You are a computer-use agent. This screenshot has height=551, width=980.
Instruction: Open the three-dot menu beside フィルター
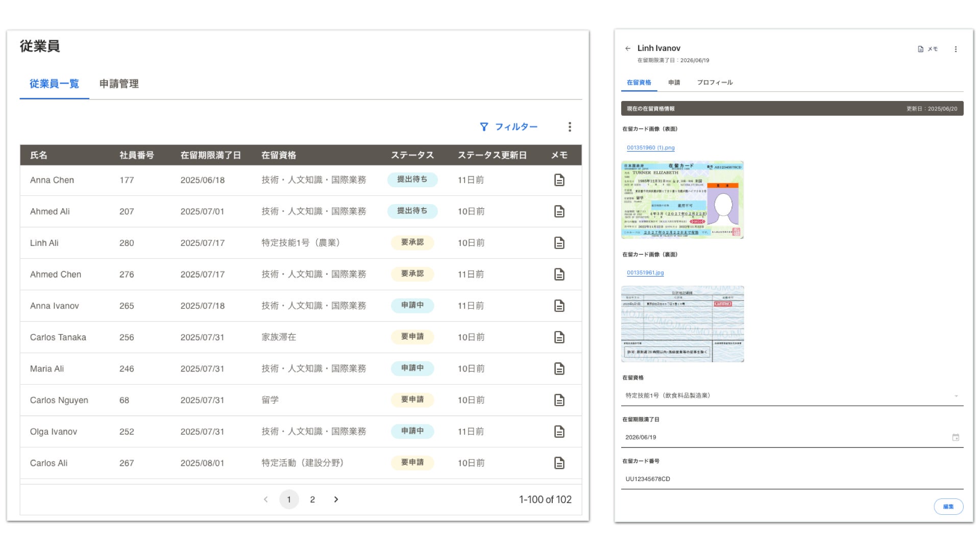pos(570,127)
